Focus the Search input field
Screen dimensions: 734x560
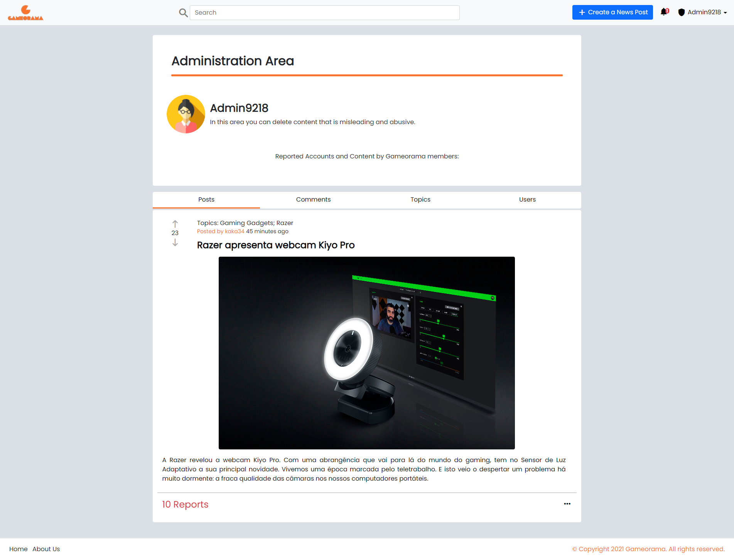point(324,13)
